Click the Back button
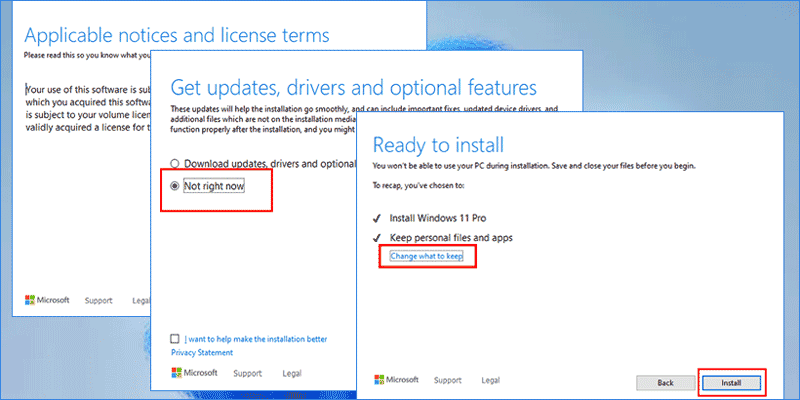 point(665,383)
